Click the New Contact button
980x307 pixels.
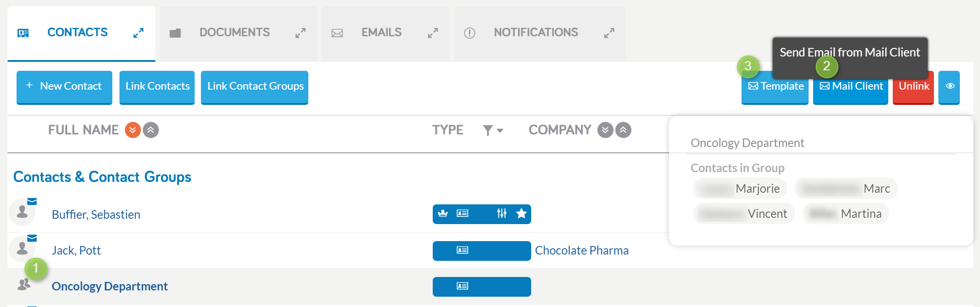click(64, 86)
